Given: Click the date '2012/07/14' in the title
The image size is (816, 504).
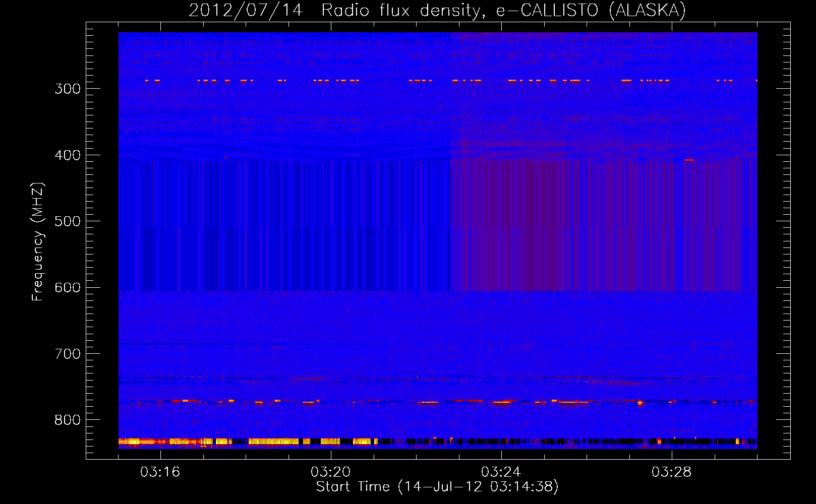Looking at the screenshot, I should 246,10.
